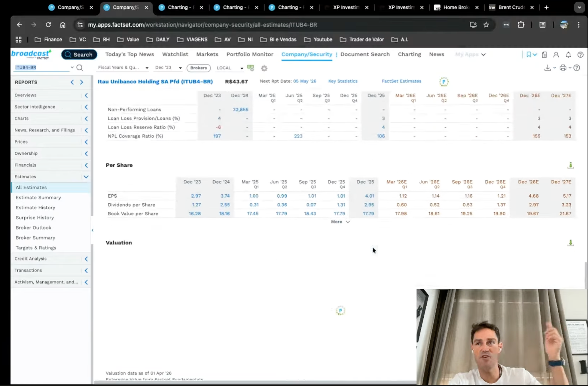Toggle the Brokers pill button
Screen dimensions: 588x386
198,68
